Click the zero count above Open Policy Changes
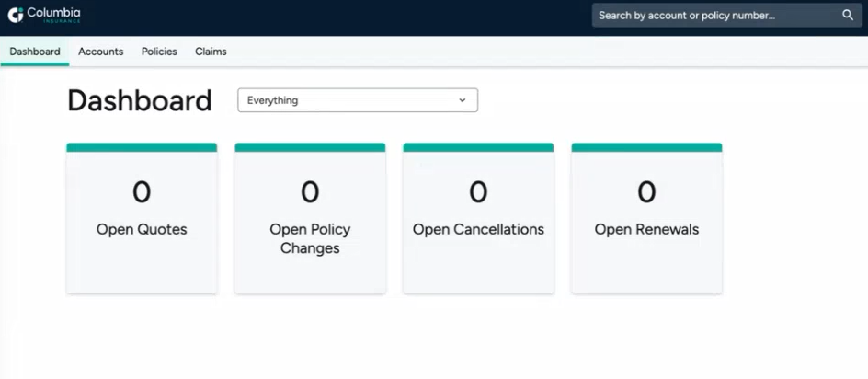Screen dimensions: 868x379 click(x=310, y=192)
